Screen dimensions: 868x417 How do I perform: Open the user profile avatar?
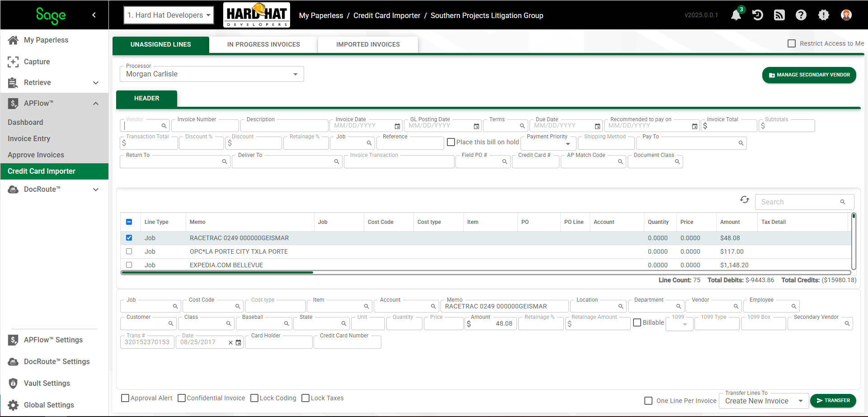pyautogui.click(x=846, y=15)
